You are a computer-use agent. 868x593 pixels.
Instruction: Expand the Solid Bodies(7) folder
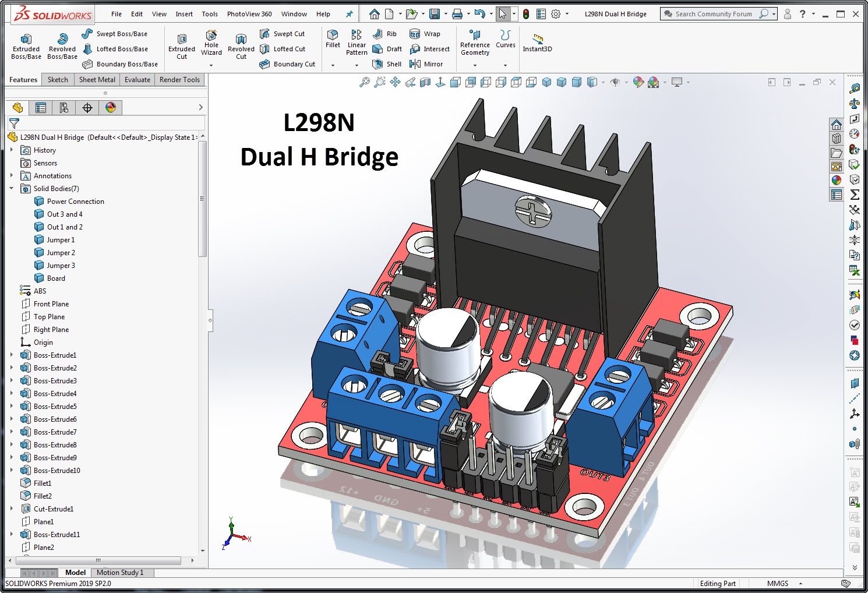pyautogui.click(x=12, y=188)
